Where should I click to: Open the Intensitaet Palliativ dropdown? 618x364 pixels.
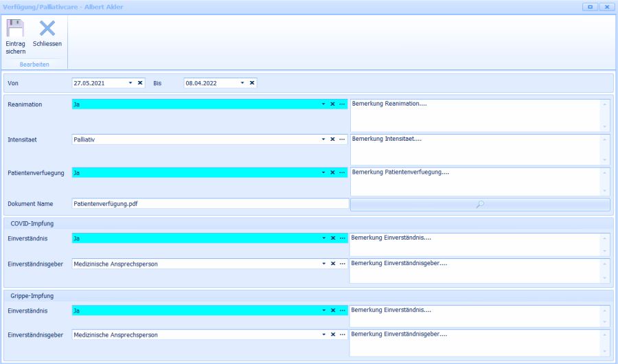323,139
